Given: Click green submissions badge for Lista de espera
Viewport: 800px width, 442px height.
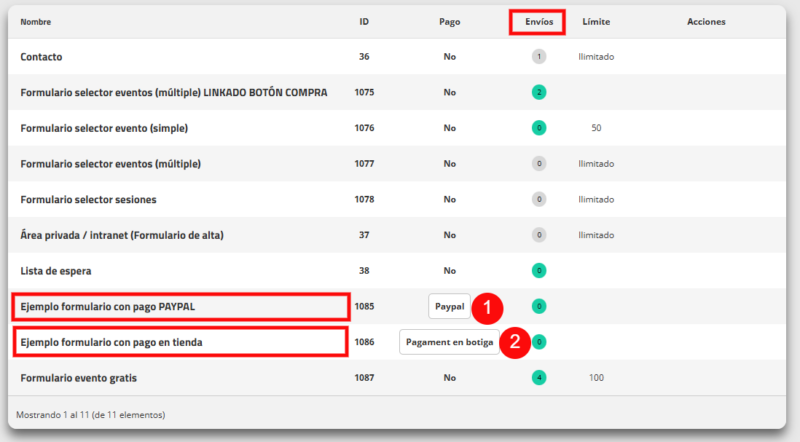Looking at the screenshot, I should coord(539,271).
